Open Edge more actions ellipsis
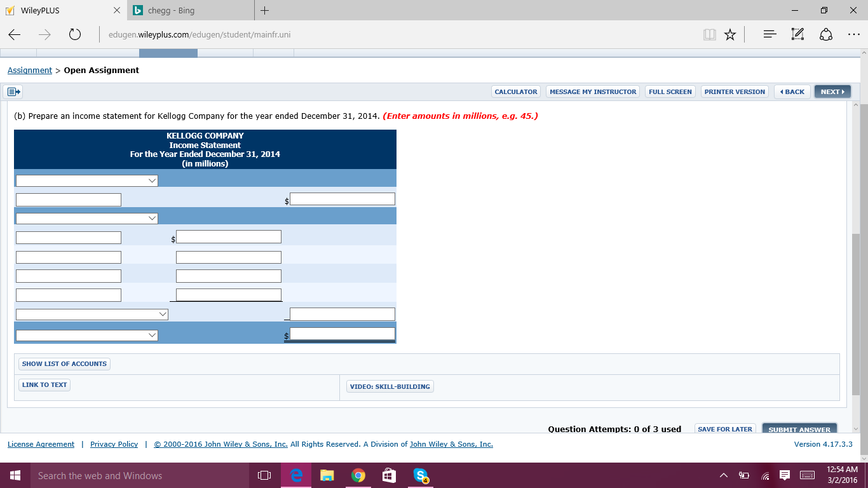 point(854,35)
